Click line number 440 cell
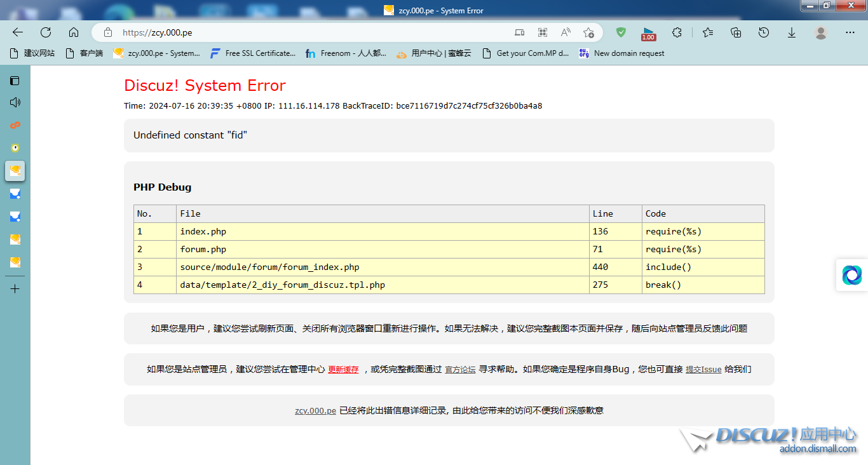The height and width of the screenshot is (465, 868). pyautogui.click(x=615, y=267)
